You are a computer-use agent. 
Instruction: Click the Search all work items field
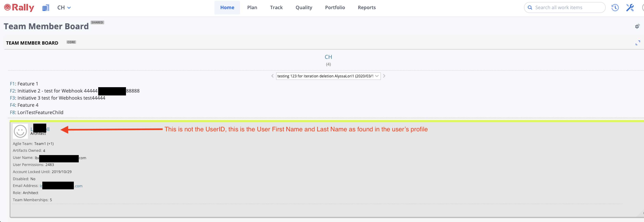pos(567,7)
